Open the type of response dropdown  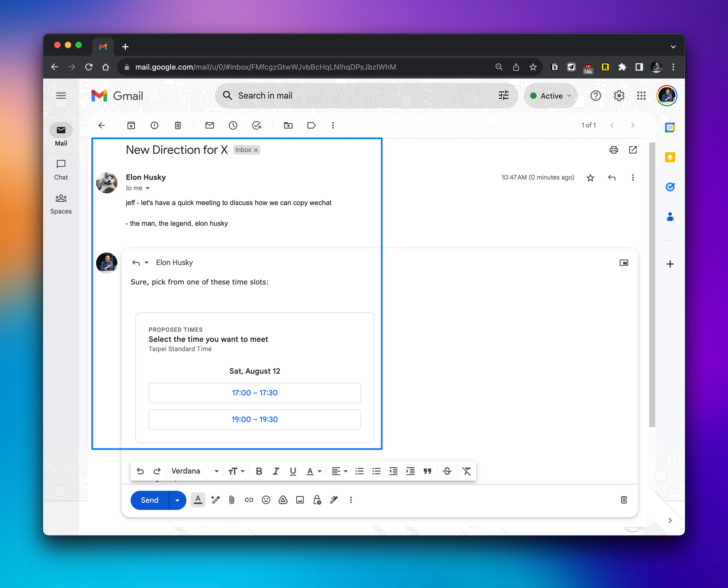pyautogui.click(x=141, y=263)
